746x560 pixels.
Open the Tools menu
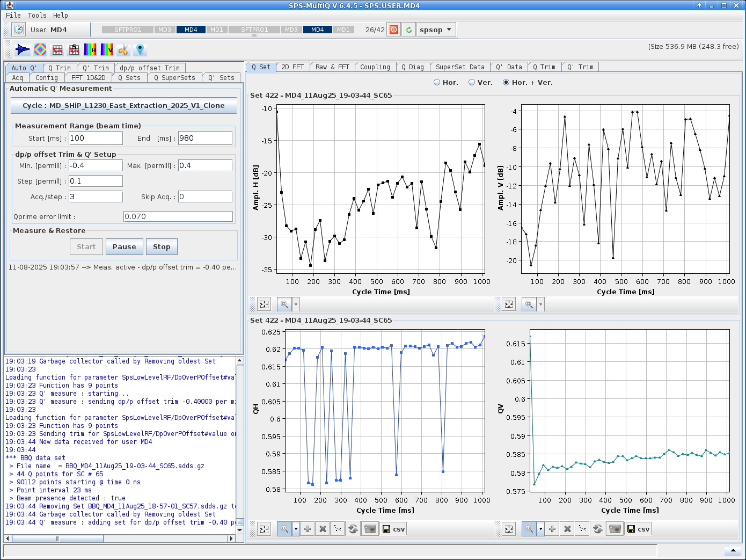37,16
